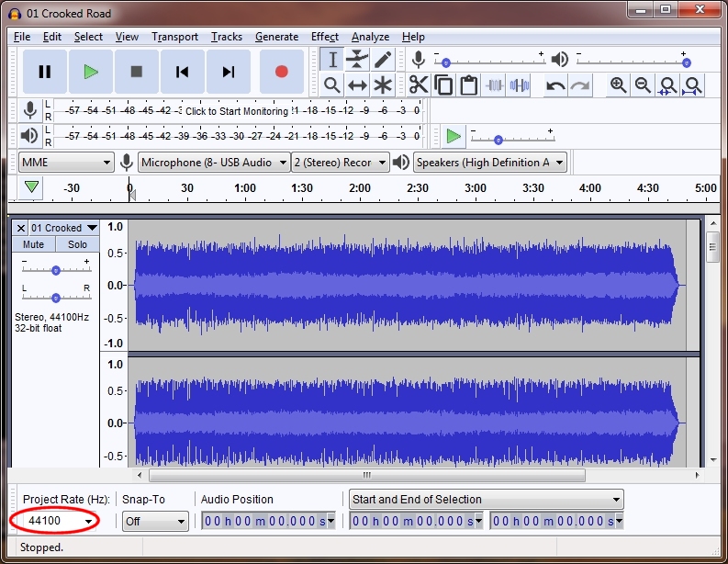Fit entire project in window
The width and height of the screenshot is (728, 564).
click(x=692, y=85)
